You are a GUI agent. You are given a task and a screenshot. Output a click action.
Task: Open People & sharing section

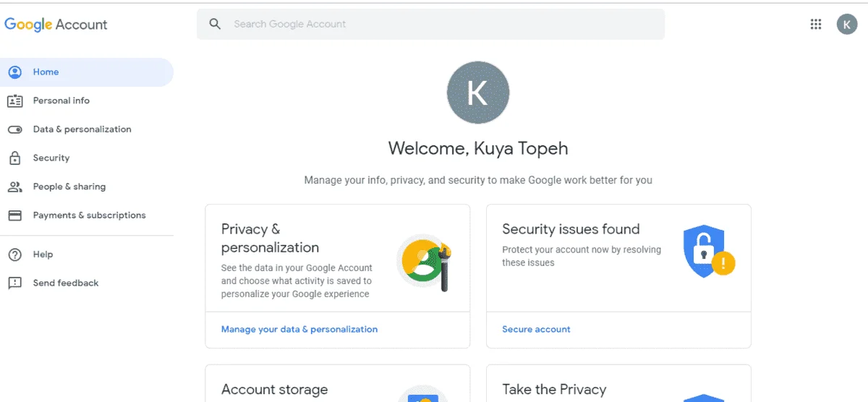tap(87, 187)
